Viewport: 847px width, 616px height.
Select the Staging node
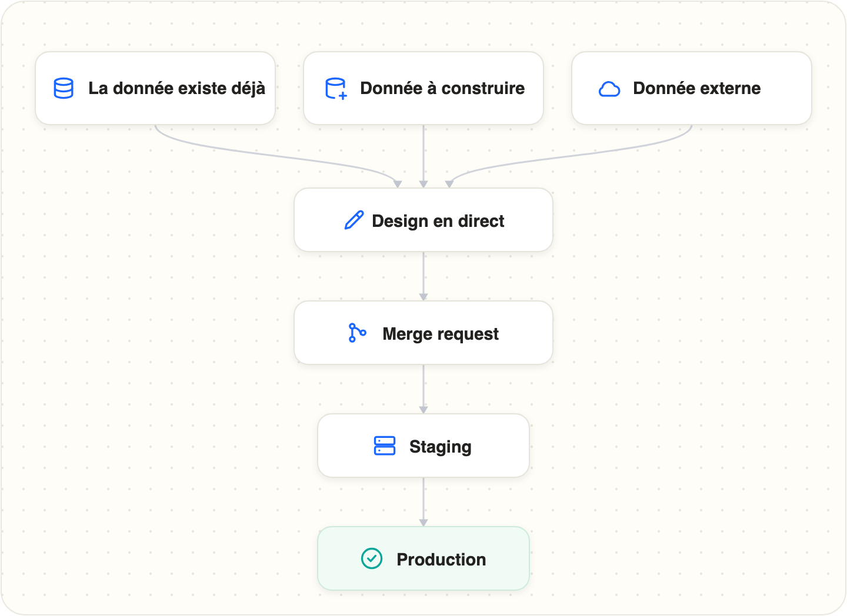[x=423, y=446]
